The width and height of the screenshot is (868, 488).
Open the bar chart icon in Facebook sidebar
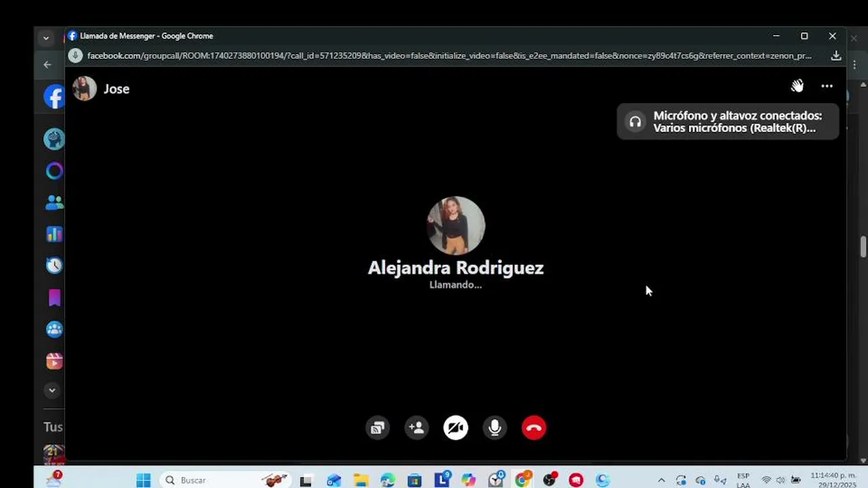54,235
